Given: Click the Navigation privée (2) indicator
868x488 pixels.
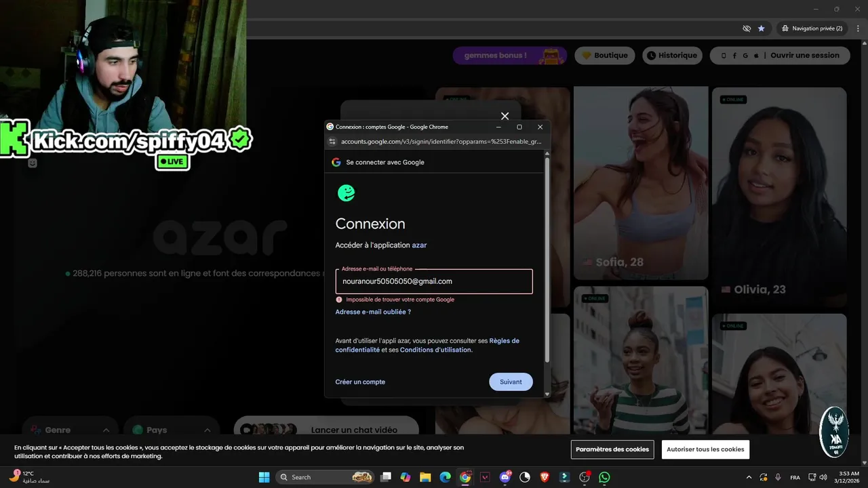Looking at the screenshot, I should [x=812, y=28].
